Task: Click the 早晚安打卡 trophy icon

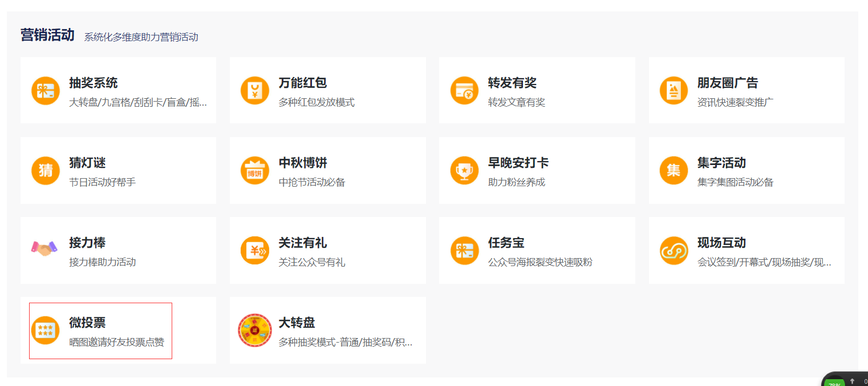Action: (x=464, y=171)
